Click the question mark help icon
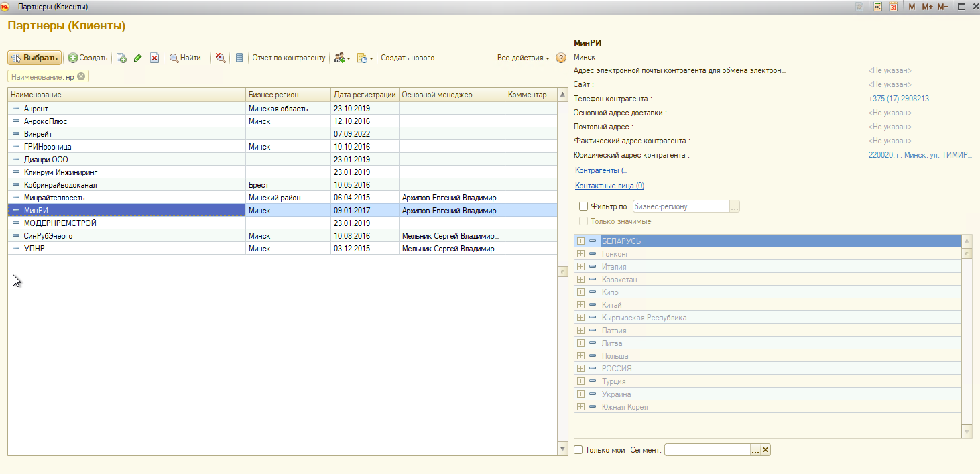 click(x=561, y=58)
